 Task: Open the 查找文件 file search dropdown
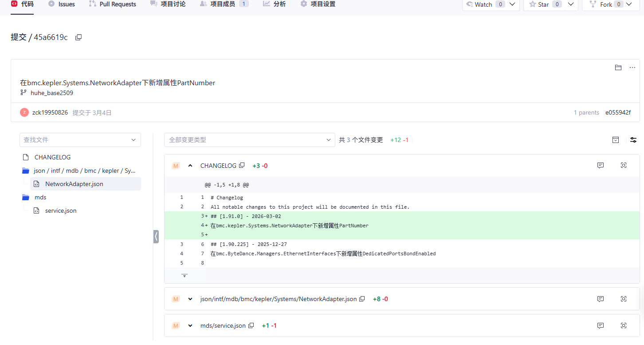pos(80,140)
